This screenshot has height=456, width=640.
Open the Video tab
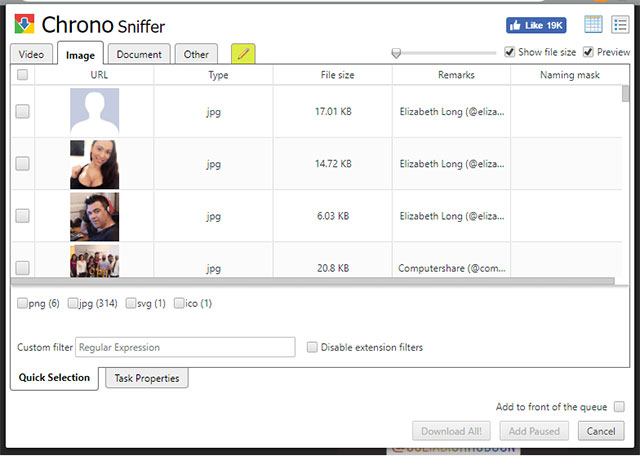(31, 54)
